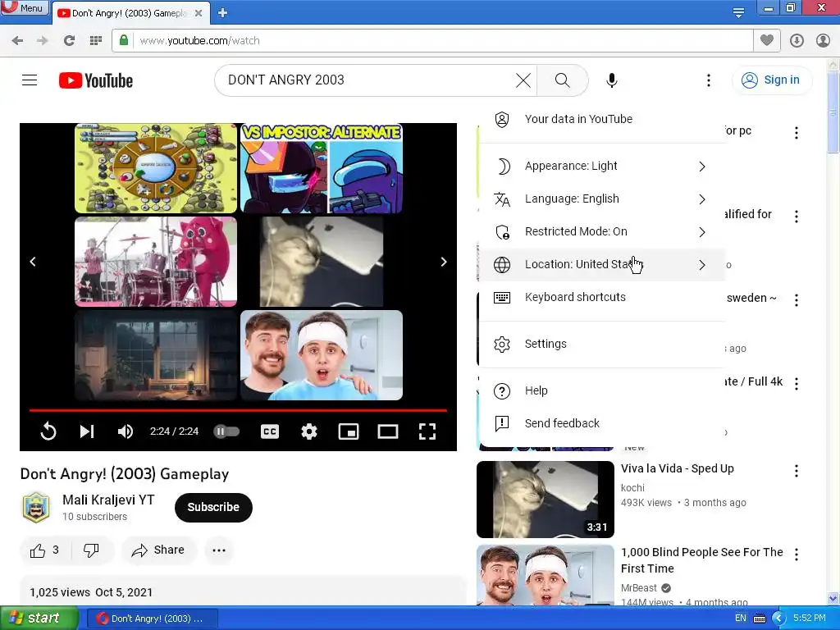Reload the current page

tap(69, 41)
